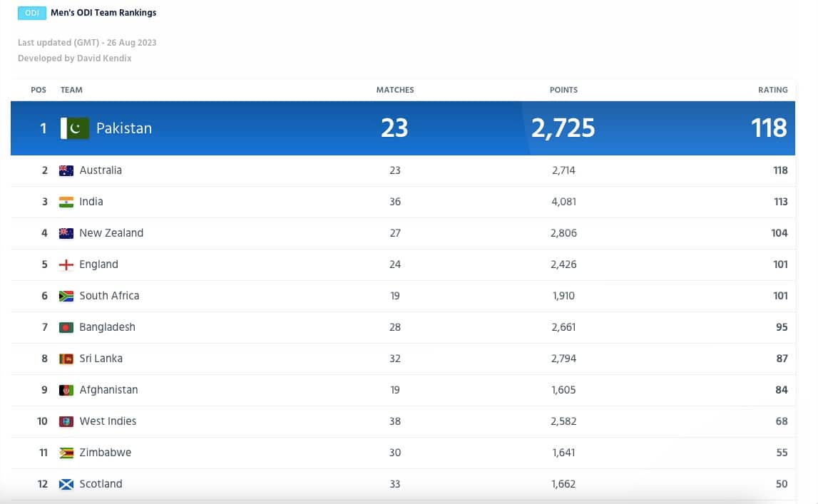Viewport: 818px width, 504px height.
Task: Select the England team name
Action: [x=100, y=264]
